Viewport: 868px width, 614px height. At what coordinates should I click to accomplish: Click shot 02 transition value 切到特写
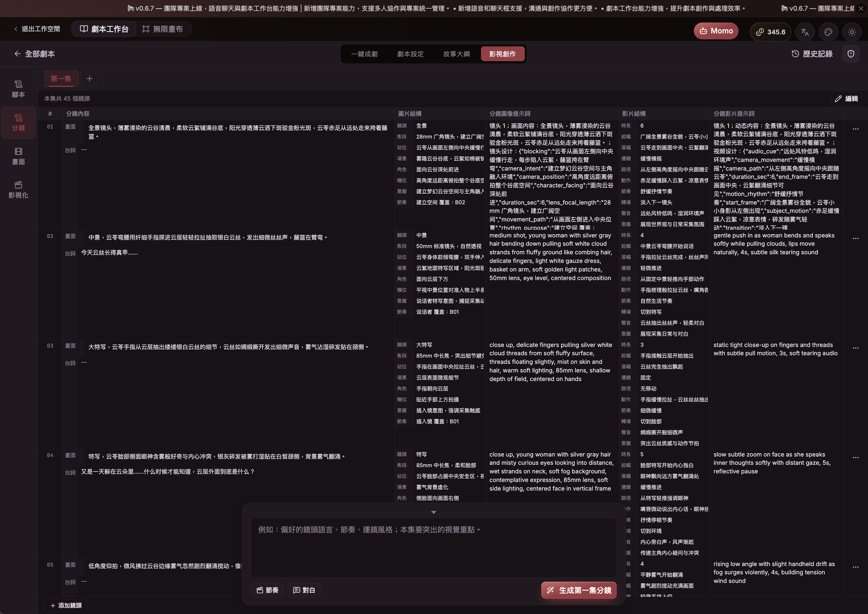tap(651, 312)
